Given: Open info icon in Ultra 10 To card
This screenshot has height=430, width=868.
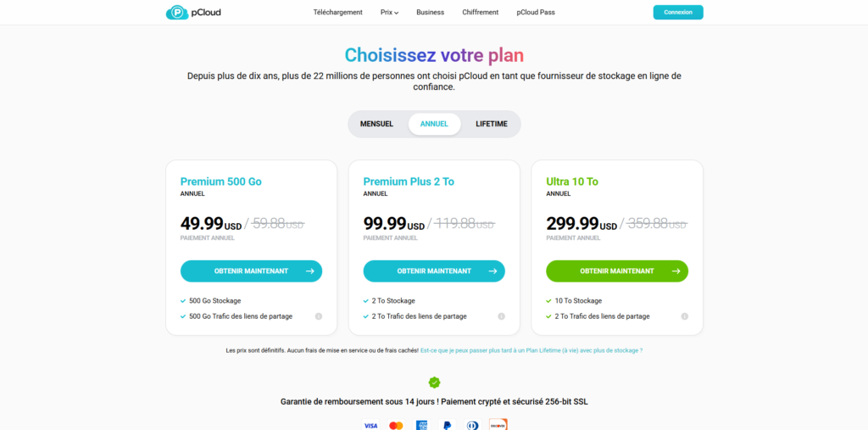Looking at the screenshot, I should pos(685,316).
